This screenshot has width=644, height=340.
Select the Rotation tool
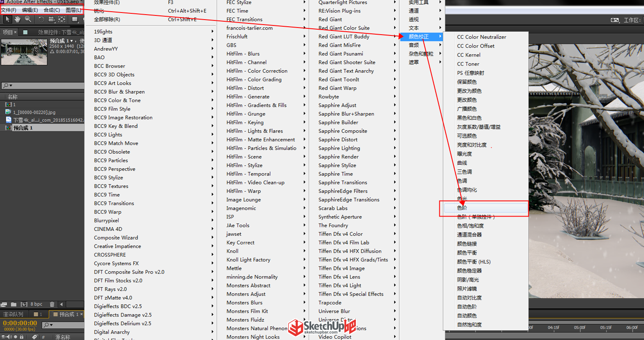pos(41,19)
